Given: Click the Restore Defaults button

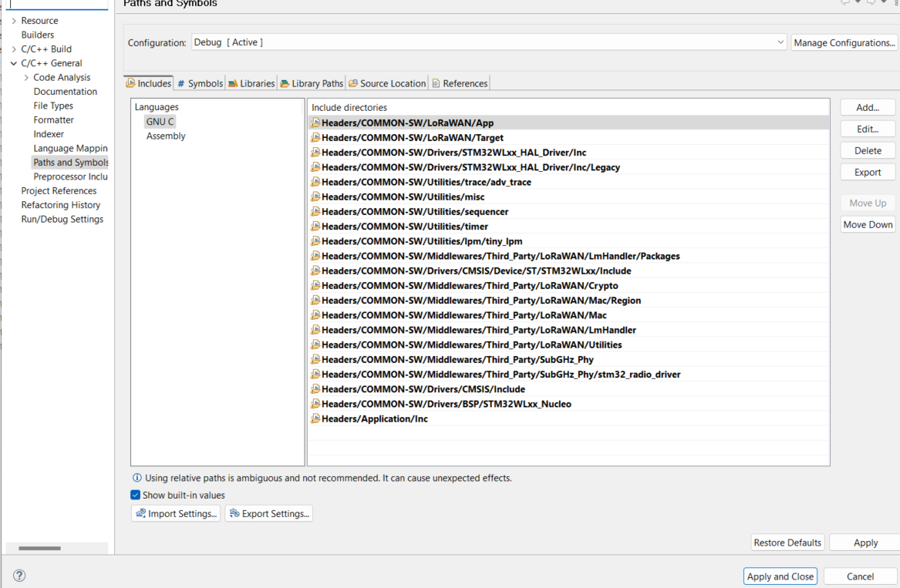Looking at the screenshot, I should coord(787,542).
